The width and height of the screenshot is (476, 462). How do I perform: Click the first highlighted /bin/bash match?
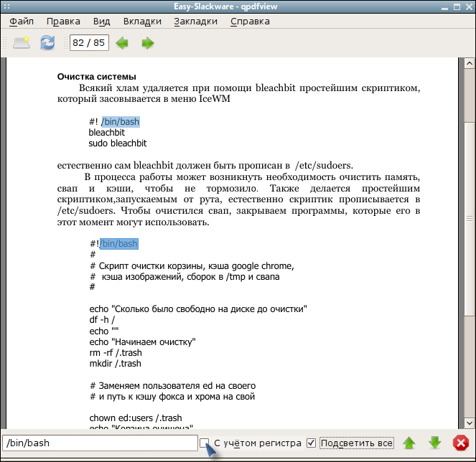click(x=121, y=122)
